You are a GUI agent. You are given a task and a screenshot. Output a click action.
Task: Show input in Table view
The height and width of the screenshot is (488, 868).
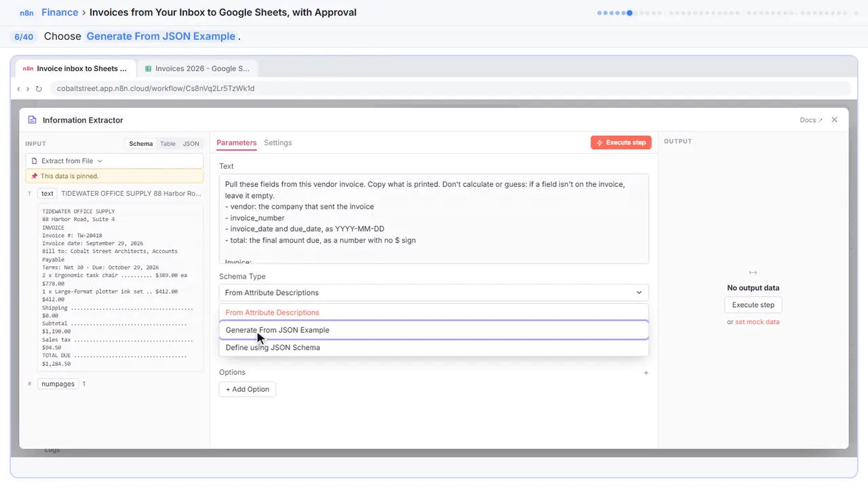pyautogui.click(x=167, y=144)
